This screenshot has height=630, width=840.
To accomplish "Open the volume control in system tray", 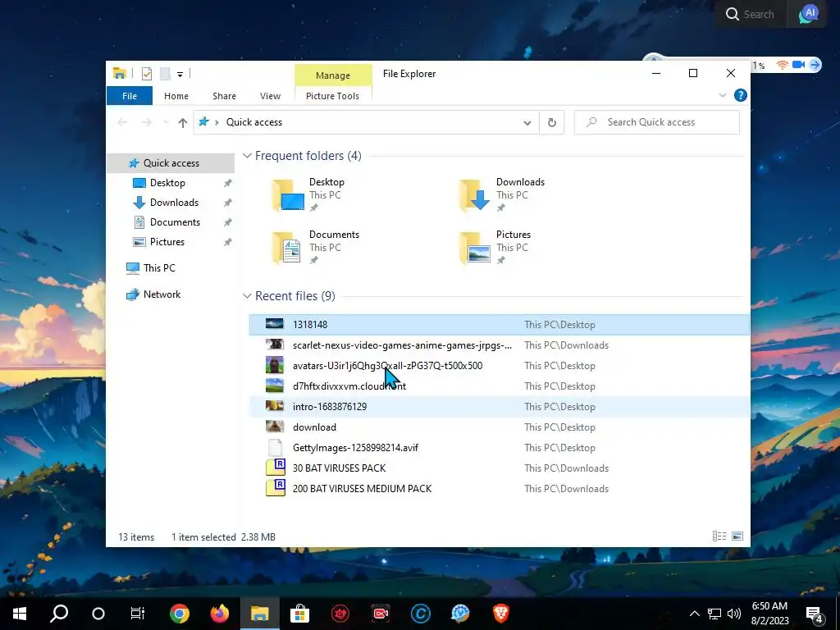I will [x=734, y=614].
